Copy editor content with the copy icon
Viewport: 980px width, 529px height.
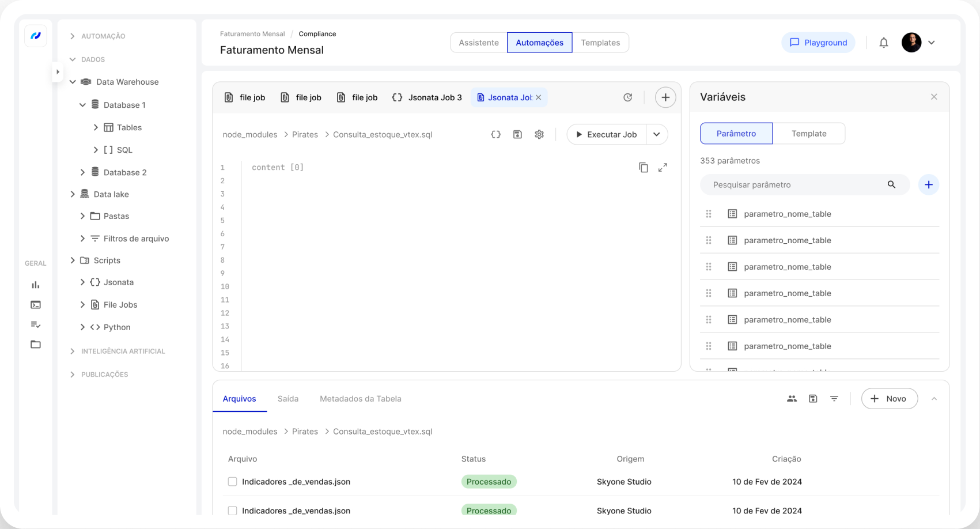[644, 168]
